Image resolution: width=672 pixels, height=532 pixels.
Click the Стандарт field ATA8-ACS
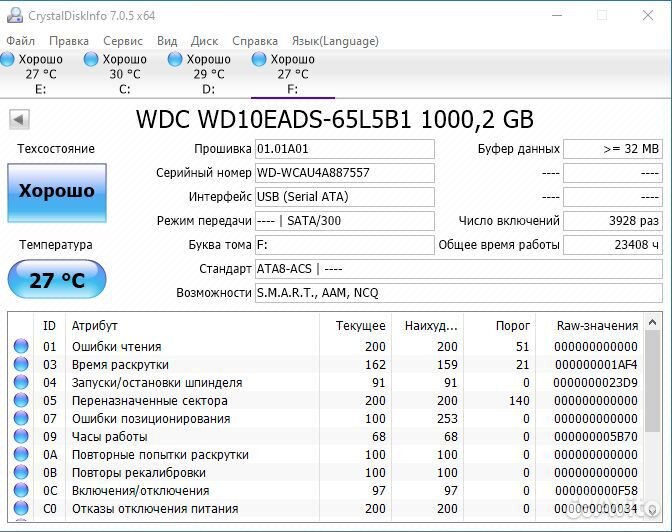(x=459, y=269)
